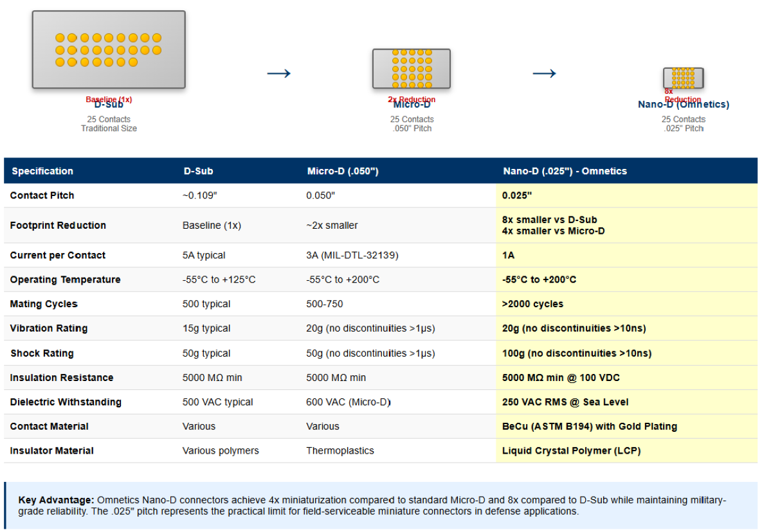Click the 'Current per Contact' row label
Viewport: 762px width, 532px height.
click(57, 255)
